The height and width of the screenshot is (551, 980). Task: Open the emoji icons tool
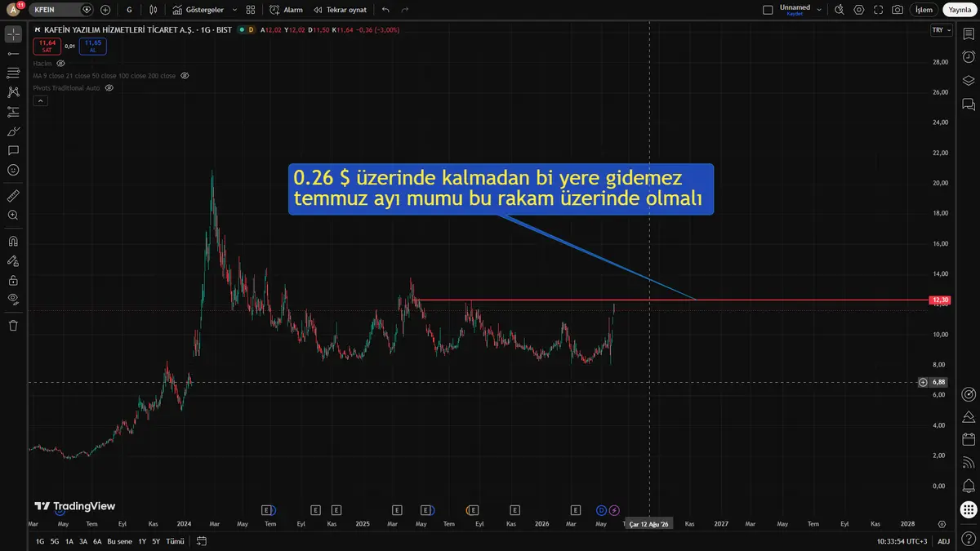point(13,170)
